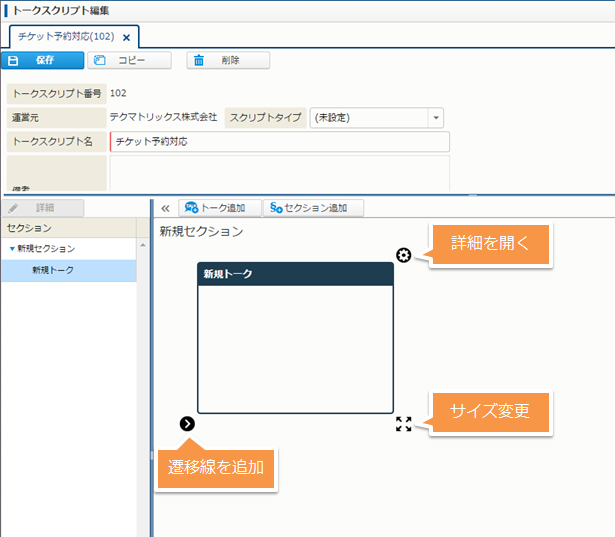The image size is (615, 537).
Task: Close the チケット予約対応(102) tab
Action: pos(126,37)
